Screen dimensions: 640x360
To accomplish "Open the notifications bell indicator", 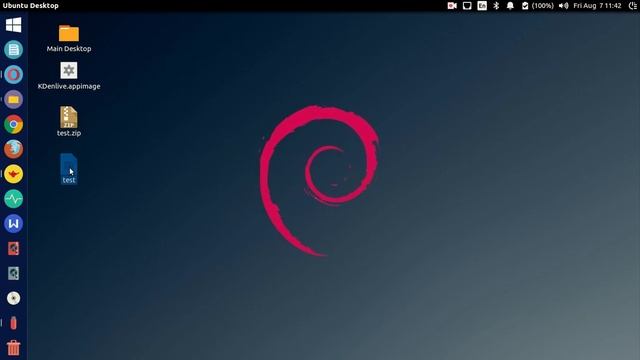I will click(x=510, y=6).
